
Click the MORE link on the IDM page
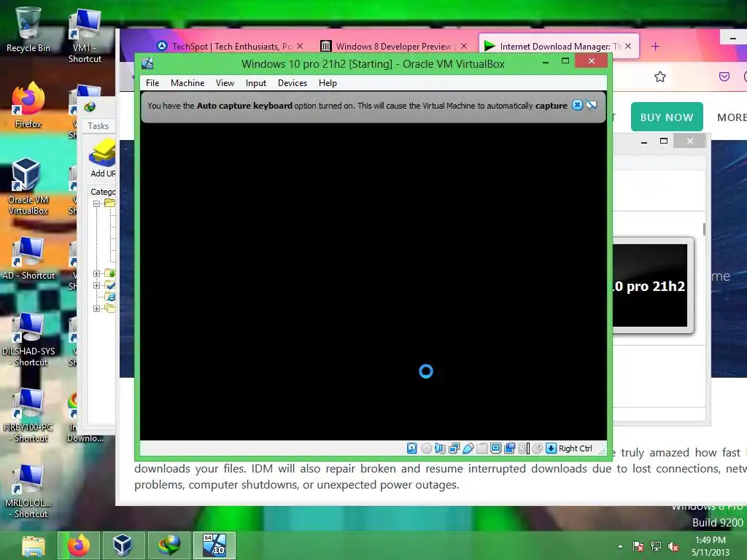tap(732, 117)
